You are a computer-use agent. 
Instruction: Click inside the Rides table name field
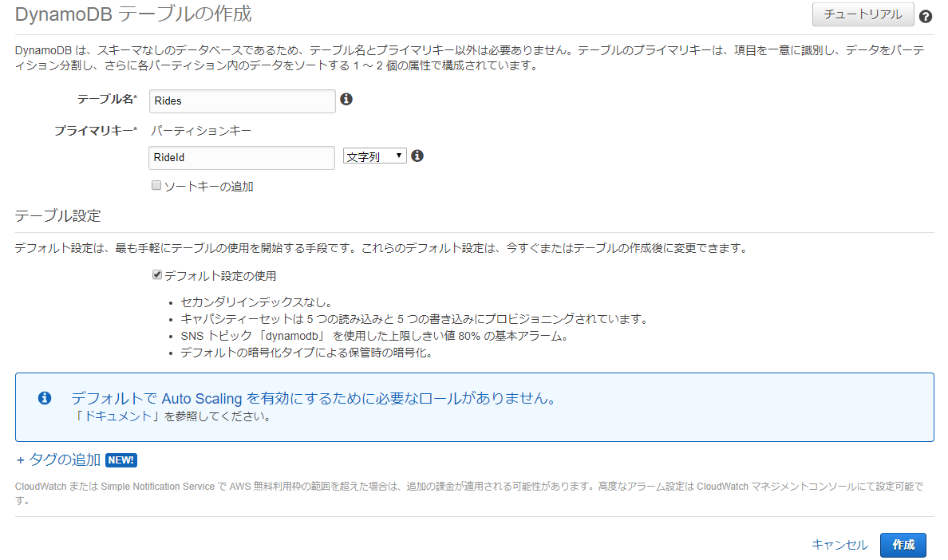242,101
